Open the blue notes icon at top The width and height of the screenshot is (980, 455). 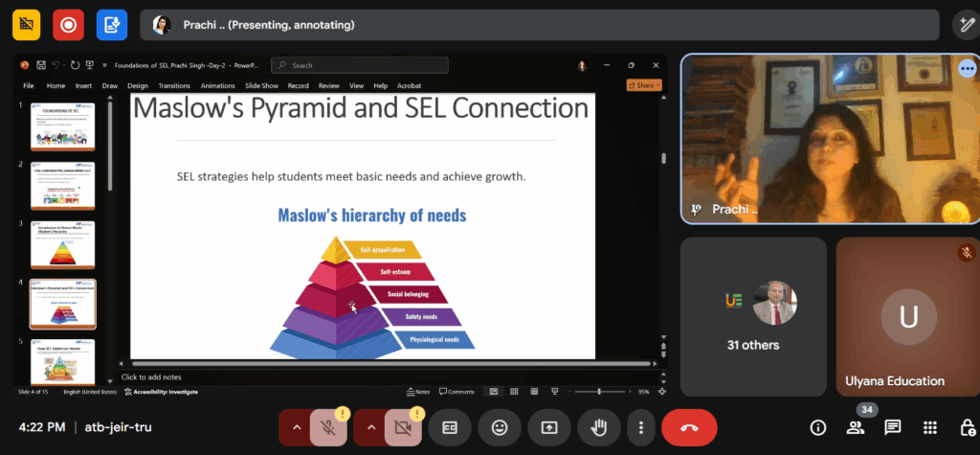(112, 25)
